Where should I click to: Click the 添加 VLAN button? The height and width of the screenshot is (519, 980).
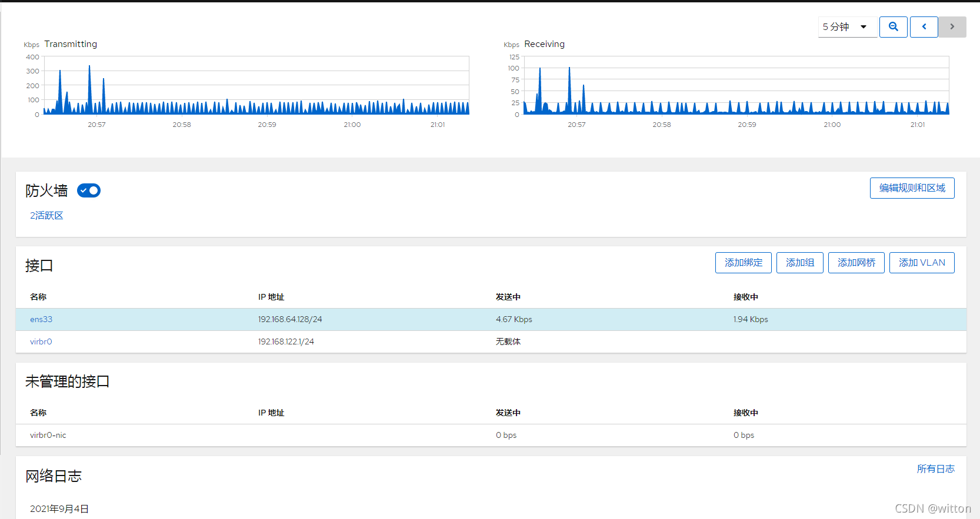click(922, 263)
